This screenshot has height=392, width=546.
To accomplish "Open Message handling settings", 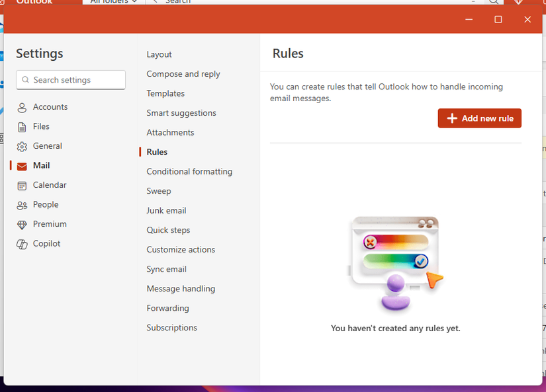I will (x=181, y=288).
